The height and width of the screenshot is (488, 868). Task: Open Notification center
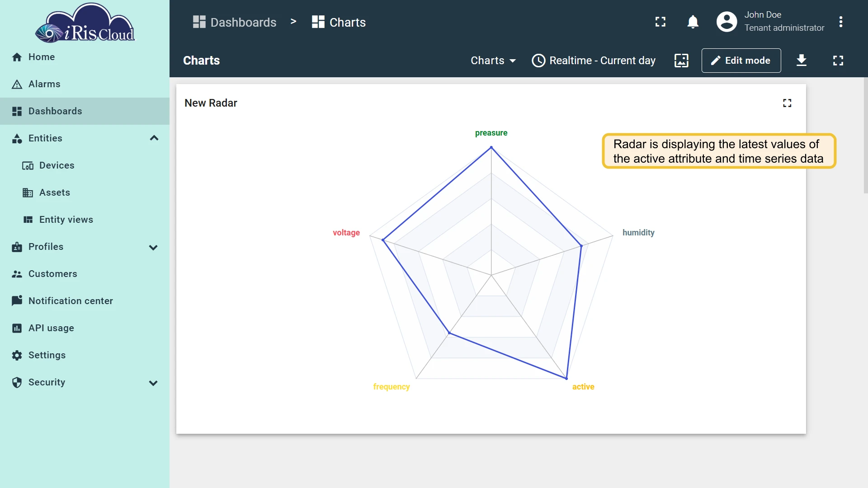click(x=85, y=301)
